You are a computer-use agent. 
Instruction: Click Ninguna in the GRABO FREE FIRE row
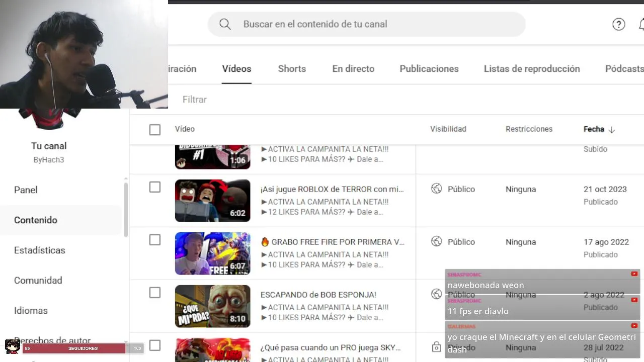point(521,242)
